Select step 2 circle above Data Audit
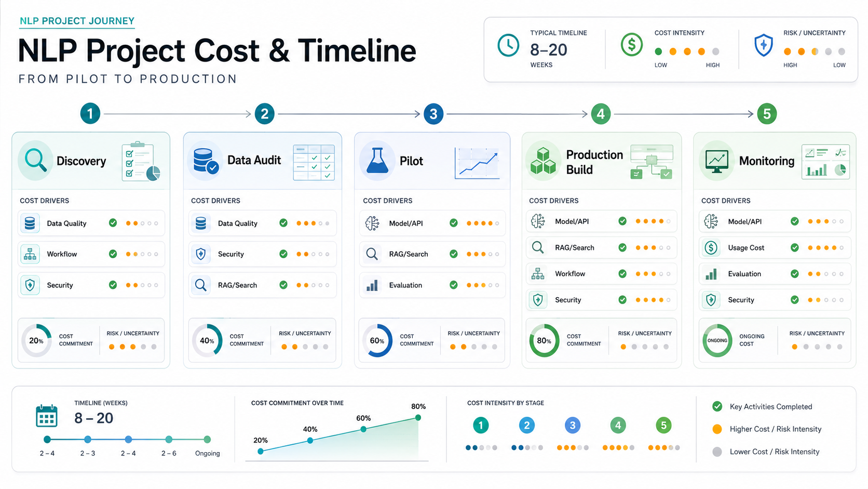 tap(264, 114)
